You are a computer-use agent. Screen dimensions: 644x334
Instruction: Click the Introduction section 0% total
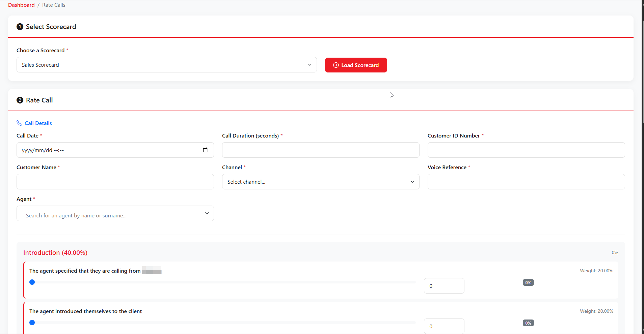point(615,252)
